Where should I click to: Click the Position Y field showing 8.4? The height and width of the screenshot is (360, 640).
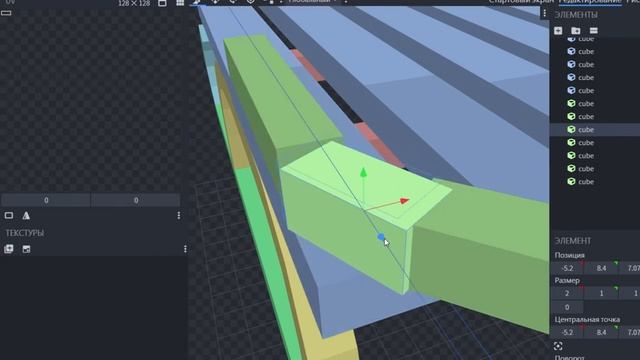coord(601,268)
